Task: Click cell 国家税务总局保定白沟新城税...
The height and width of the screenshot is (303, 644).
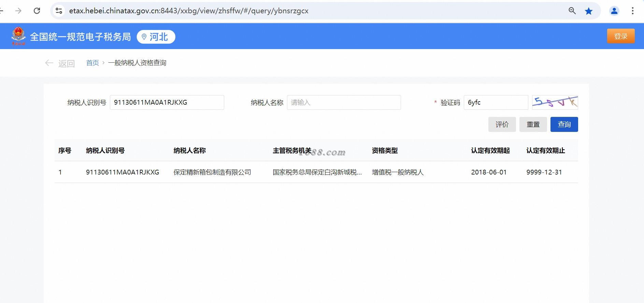Action: [x=317, y=172]
